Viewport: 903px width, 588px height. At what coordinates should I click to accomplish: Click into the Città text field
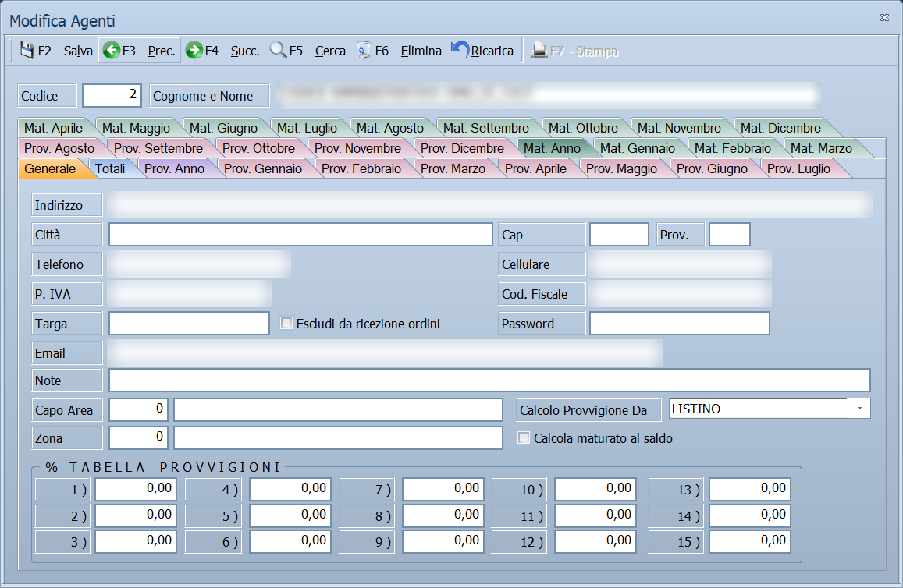pos(300,235)
